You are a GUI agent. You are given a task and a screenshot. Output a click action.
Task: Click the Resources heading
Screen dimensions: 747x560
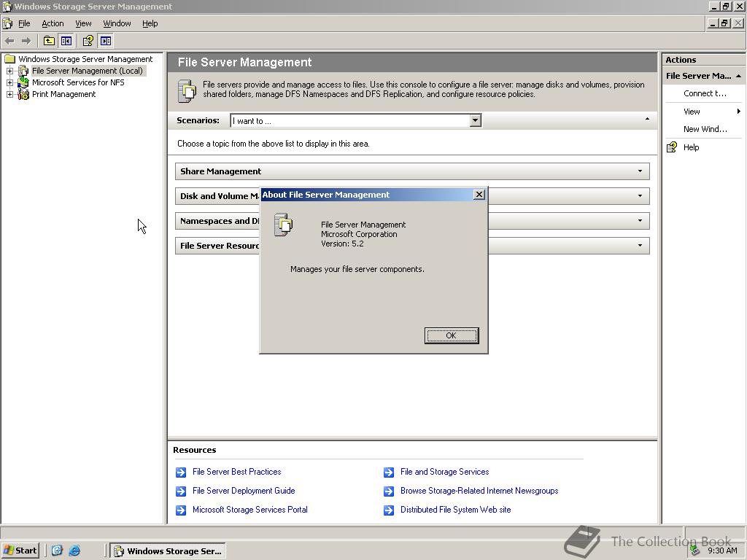coord(194,450)
